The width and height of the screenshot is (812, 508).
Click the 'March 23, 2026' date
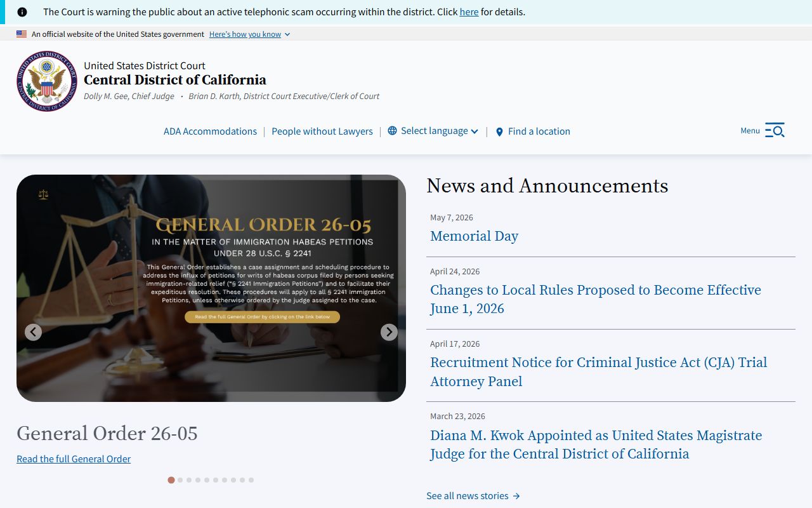click(457, 417)
